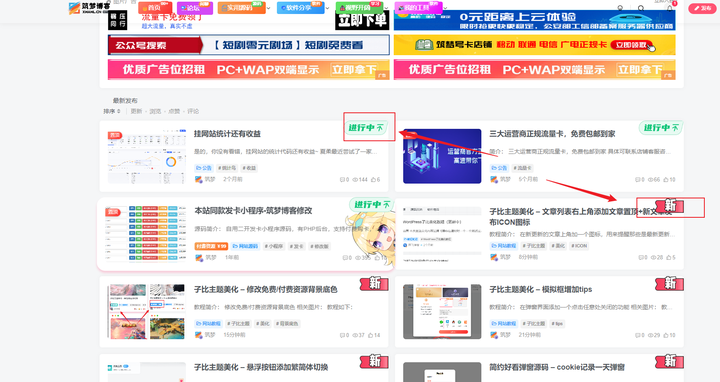Sort posts by 评论

(x=193, y=111)
